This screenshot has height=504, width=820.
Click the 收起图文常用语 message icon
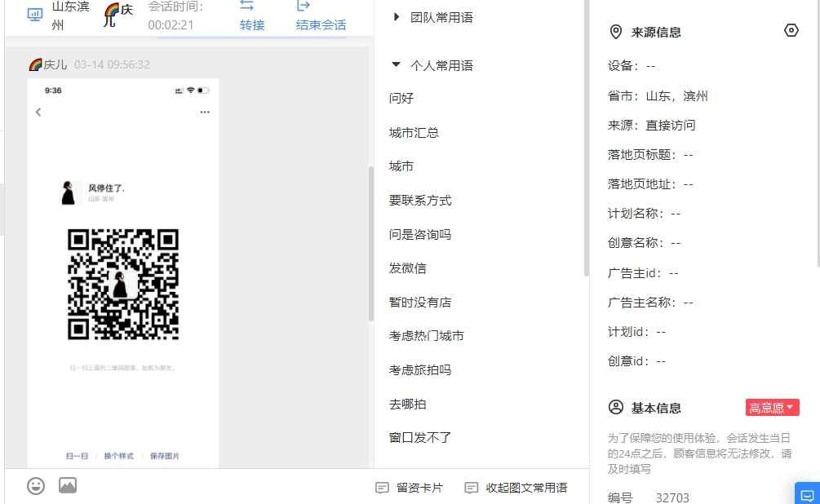coord(471,488)
